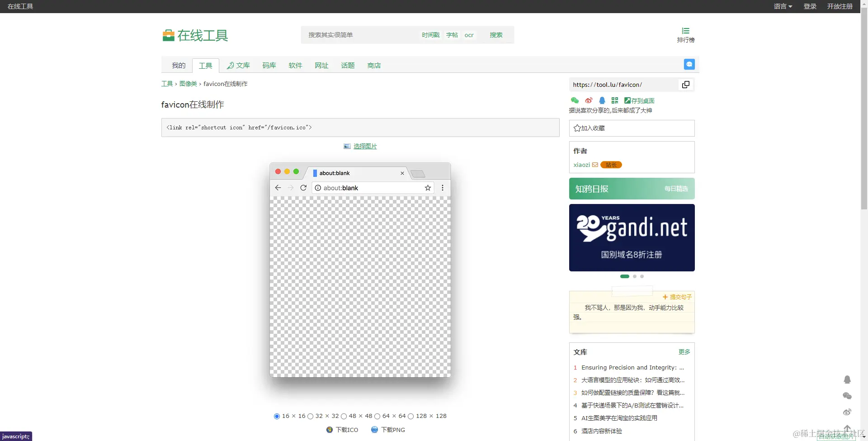Open article '酒店内容新体验'
Viewport: 868px width, 441px height.
pyautogui.click(x=601, y=431)
